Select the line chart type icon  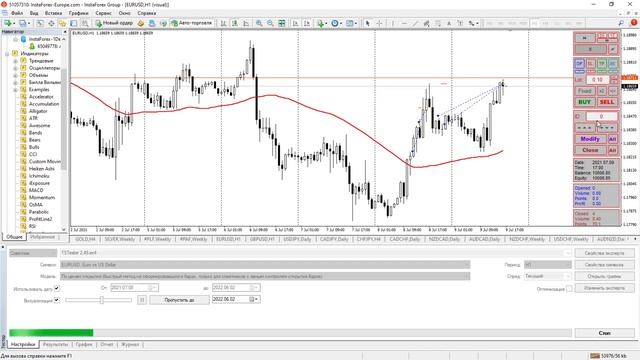(x=246, y=23)
